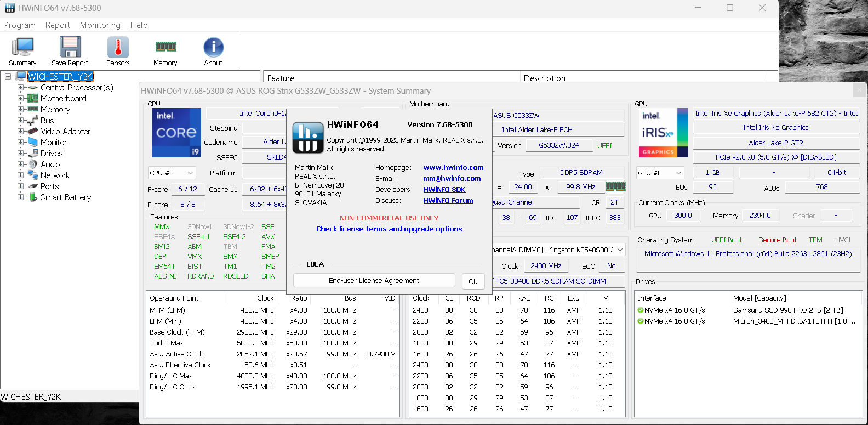Click the Alder Lake-P GT2 GPU codename

pos(776,143)
